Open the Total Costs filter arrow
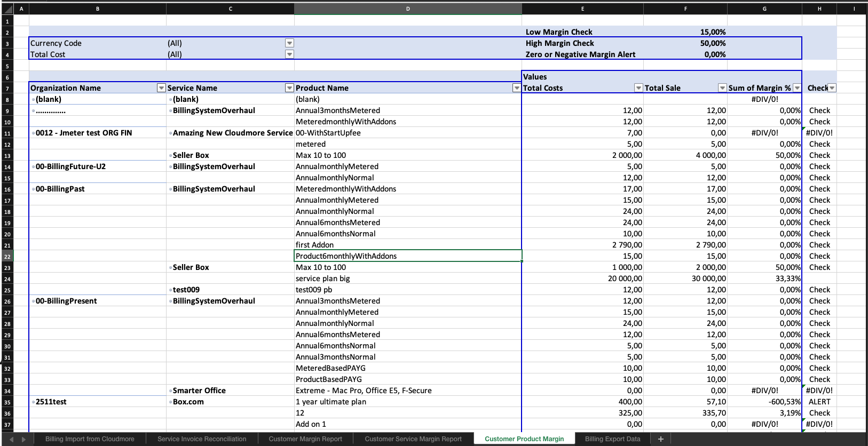868x446 pixels. coord(638,88)
